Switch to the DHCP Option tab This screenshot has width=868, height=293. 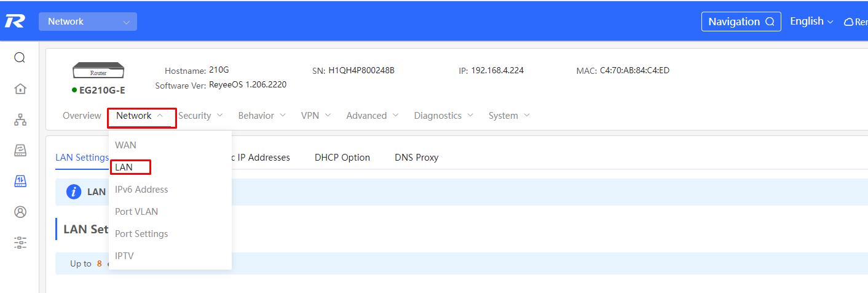[342, 158]
